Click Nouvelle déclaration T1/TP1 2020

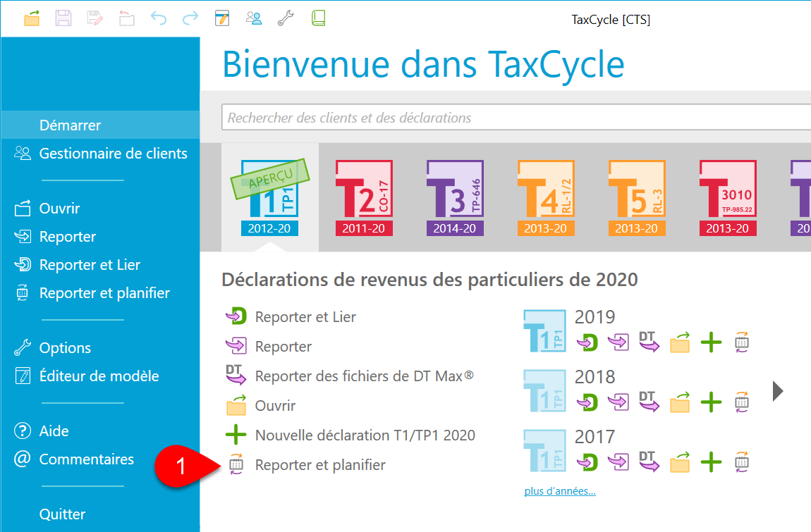pos(350,435)
